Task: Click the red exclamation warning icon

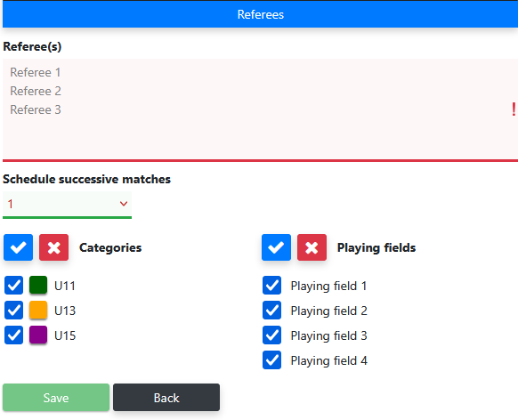Action: 514,109
